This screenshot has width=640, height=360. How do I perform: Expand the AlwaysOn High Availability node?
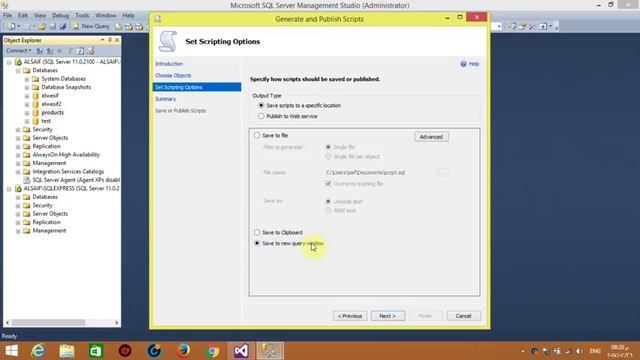pyautogui.click(x=18, y=155)
